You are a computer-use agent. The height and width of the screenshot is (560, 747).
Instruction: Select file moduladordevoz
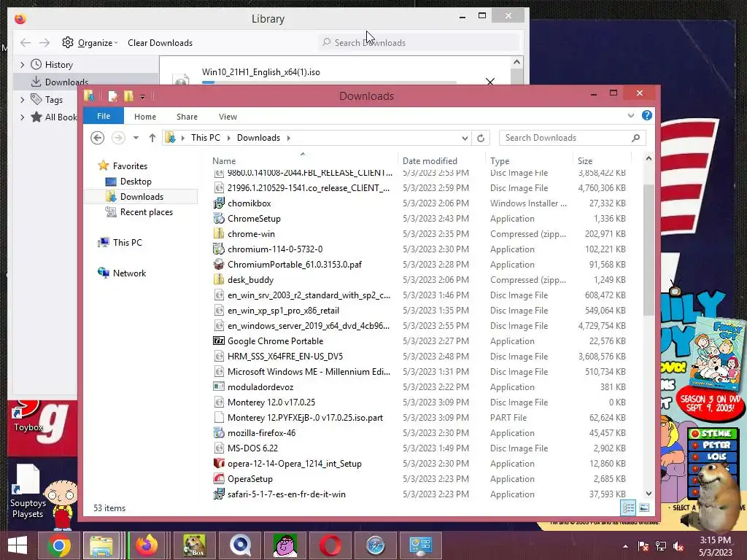(x=260, y=387)
